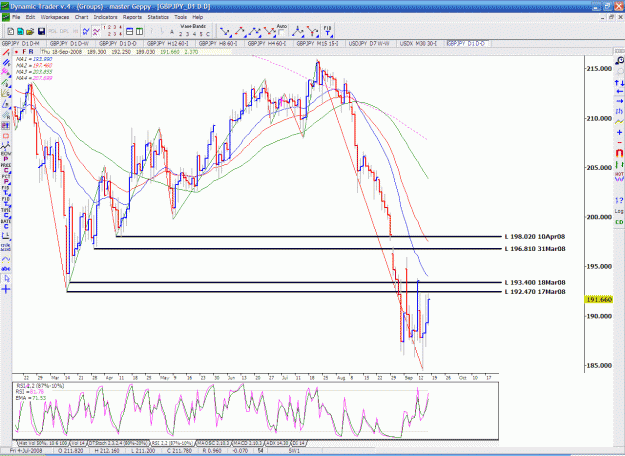
Task: Click the vertical split window icon
Action: point(140,31)
